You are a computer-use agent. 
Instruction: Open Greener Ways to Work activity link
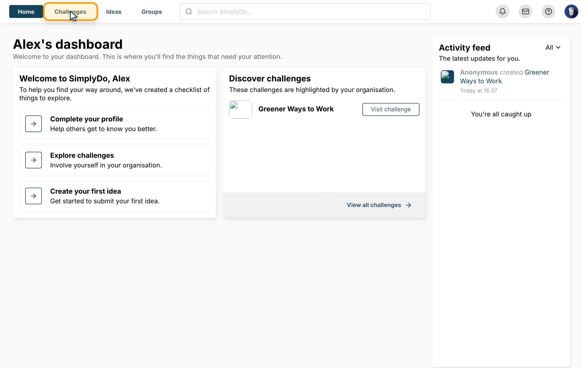click(x=504, y=76)
